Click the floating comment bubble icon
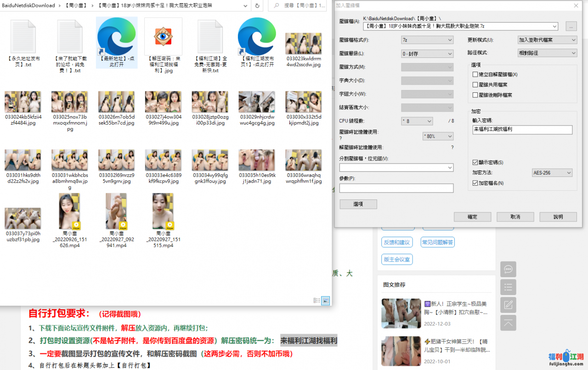The width and height of the screenshot is (588, 370). (508, 269)
